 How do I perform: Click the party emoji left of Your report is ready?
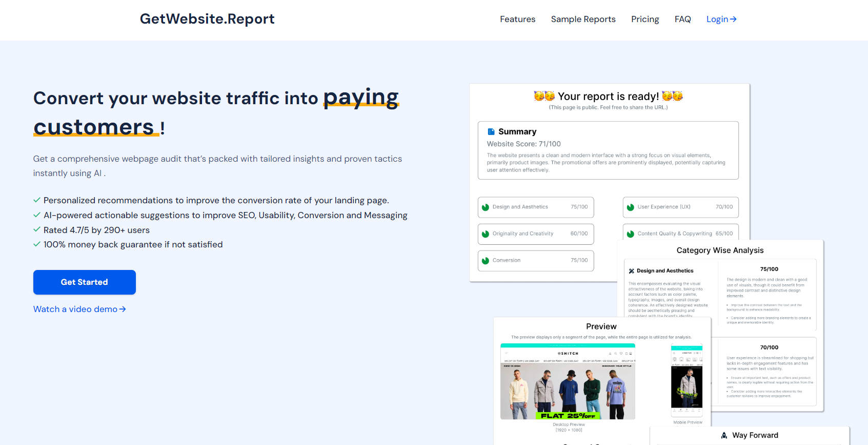click(x=544, y=96)
